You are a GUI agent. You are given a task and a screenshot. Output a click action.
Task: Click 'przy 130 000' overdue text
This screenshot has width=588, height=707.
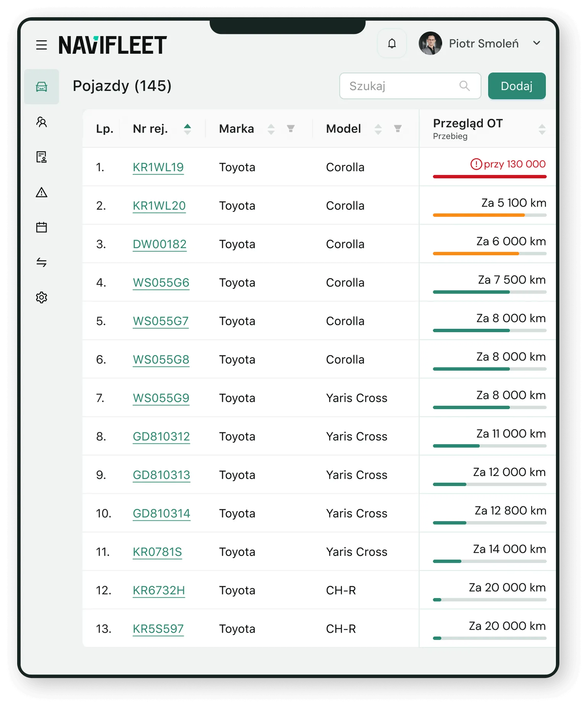point(514,164)
